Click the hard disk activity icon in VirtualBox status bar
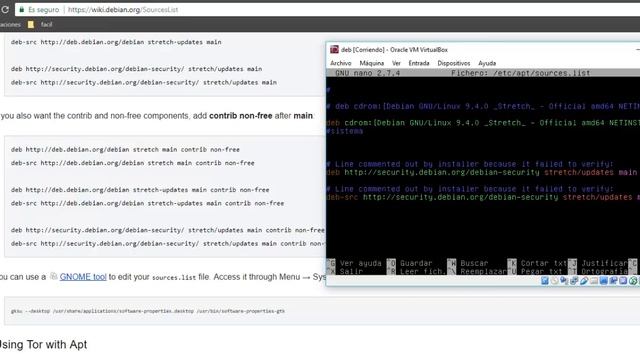This screenshot has width=640, height=360. coord(545,280)
